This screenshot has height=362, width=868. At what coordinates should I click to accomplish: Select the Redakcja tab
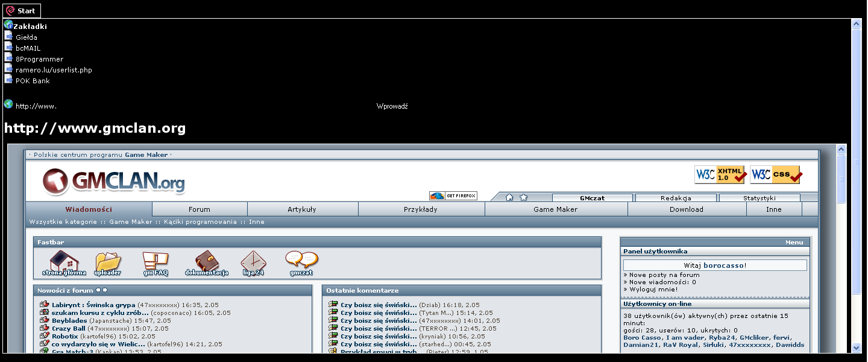click(x=675, y=198)
